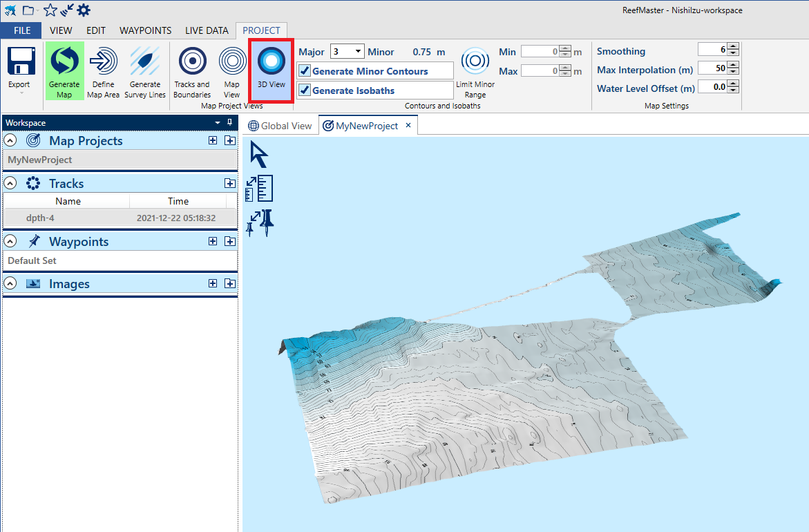The width and height of the screenshot is (809, 532).
Task: Increase the Smoothing value with up arrow
Action: 733,47
